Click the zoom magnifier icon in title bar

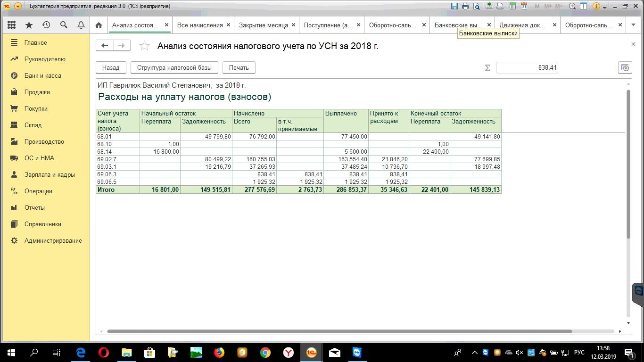coord(572,6)
